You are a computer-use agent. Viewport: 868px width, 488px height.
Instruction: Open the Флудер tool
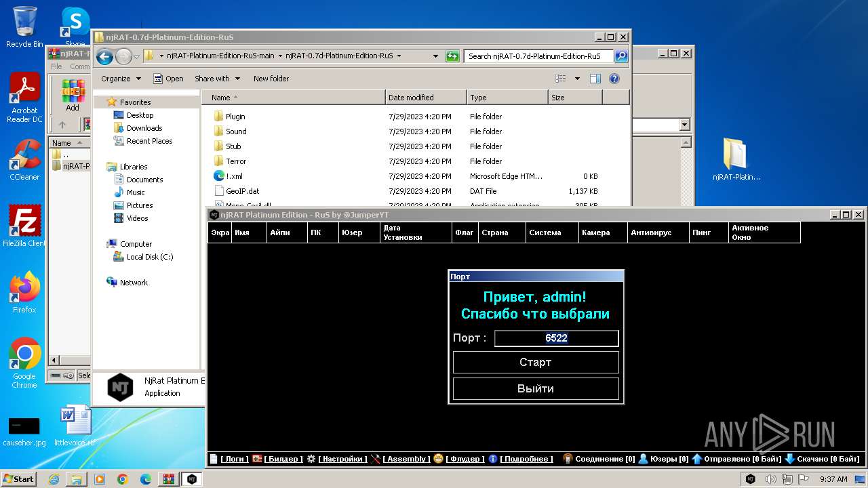(466, 459)
